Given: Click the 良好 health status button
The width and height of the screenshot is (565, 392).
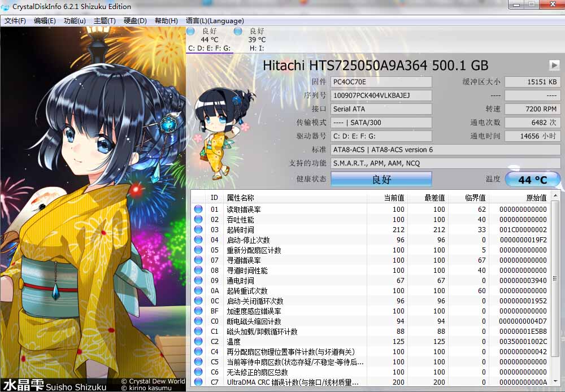Looking at the screenshot, I should click(381, 180).
